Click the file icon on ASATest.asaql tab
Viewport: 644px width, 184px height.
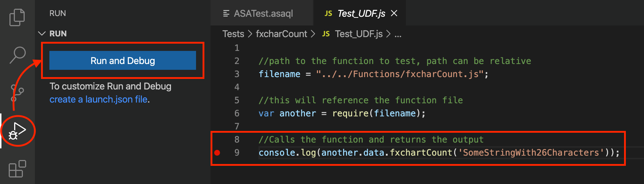[x=226, y=13]
